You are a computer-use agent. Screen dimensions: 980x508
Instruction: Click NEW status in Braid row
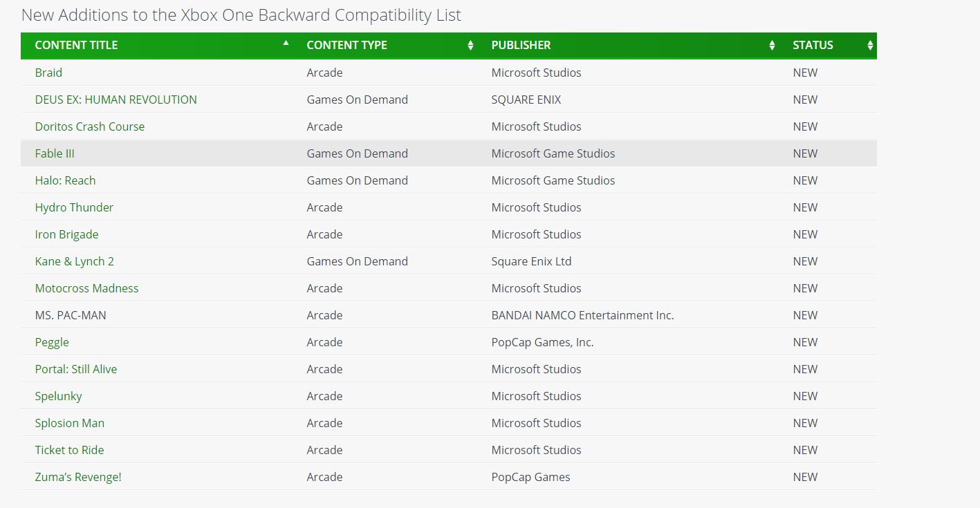805,73
